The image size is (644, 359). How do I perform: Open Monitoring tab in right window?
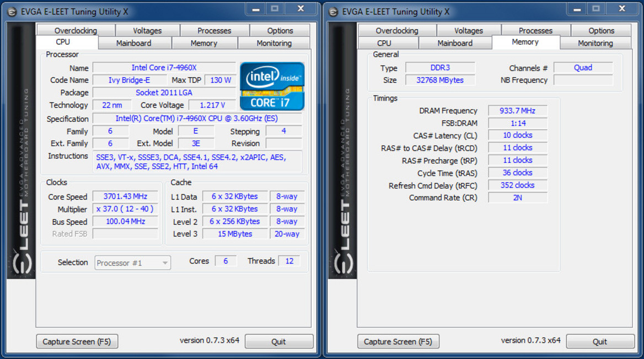pos(595,43)
